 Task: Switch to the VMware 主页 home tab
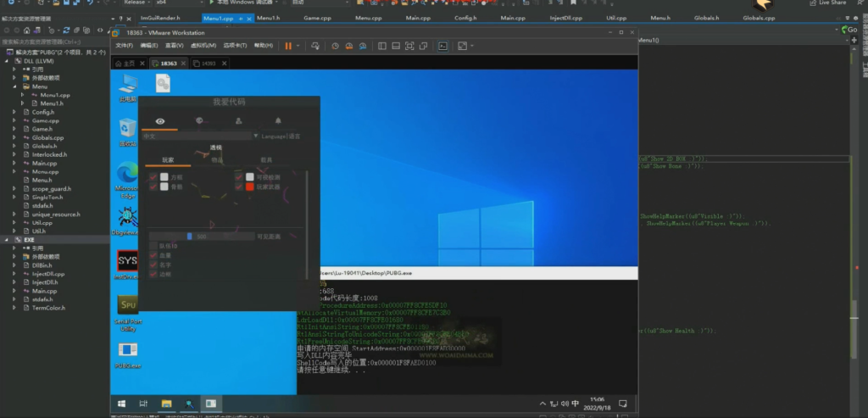click(x=129, y=64)
